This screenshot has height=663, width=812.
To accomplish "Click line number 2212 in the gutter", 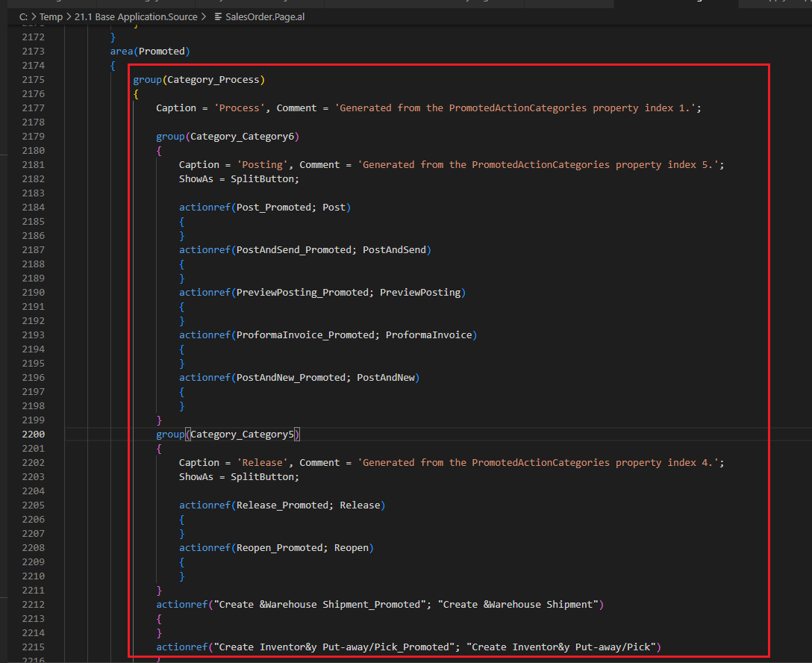I will [x=33, y=604].
